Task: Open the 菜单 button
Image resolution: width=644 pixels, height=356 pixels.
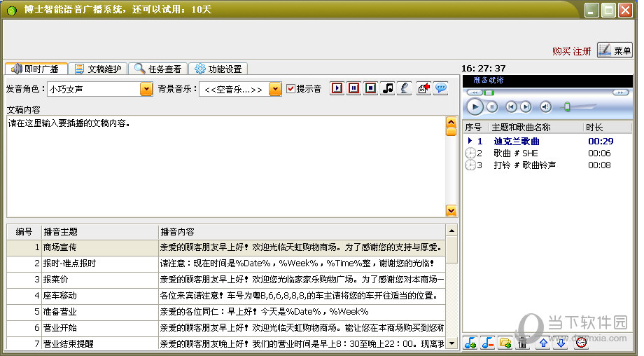Action: (615, 50)
